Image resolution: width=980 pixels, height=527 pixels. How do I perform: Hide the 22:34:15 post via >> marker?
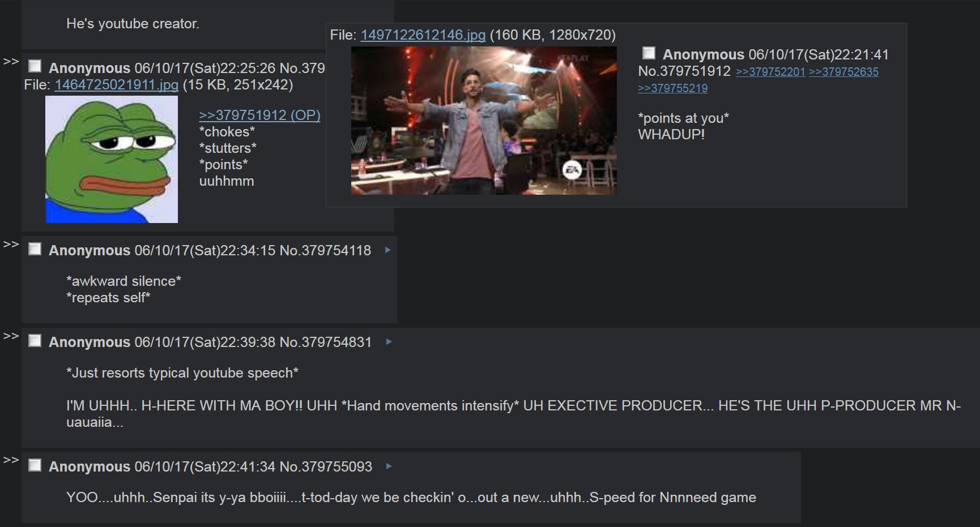[11, 245]
